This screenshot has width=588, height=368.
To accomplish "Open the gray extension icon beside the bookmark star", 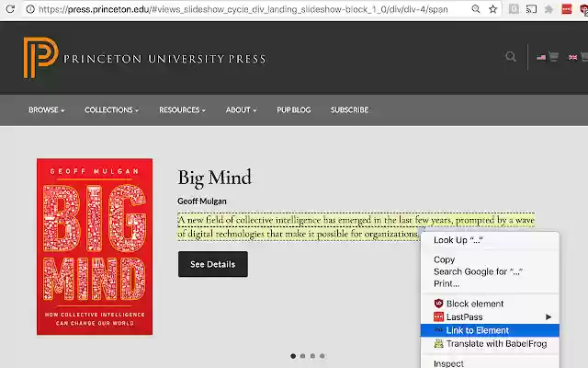I will pos(514,9).
